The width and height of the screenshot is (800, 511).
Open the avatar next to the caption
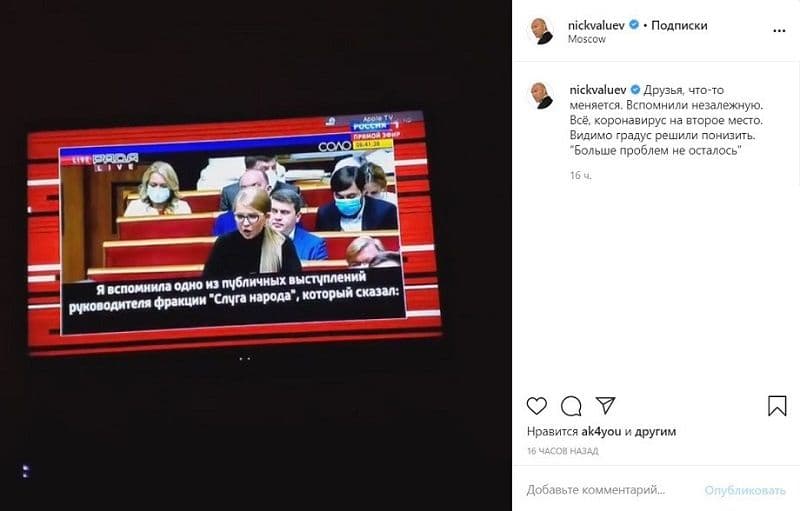pyautogui.click(x=540, y=95)
